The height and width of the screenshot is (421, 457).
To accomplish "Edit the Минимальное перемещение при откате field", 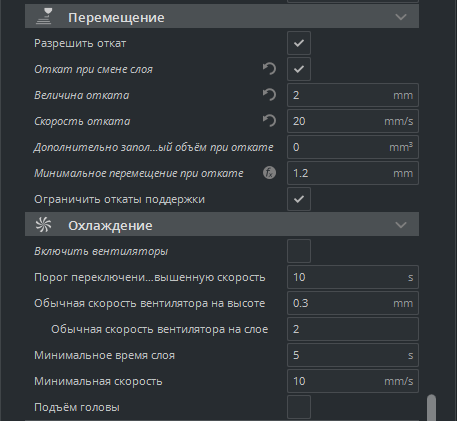I will (353, 173).
